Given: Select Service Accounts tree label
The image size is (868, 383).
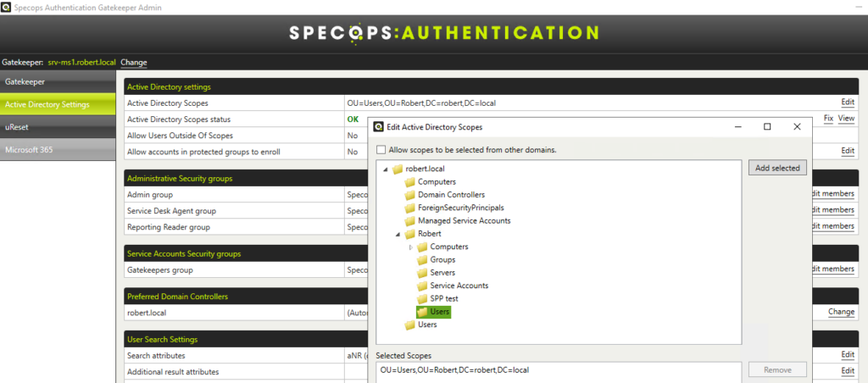Looking at the screenshot, I should (459, 286).
